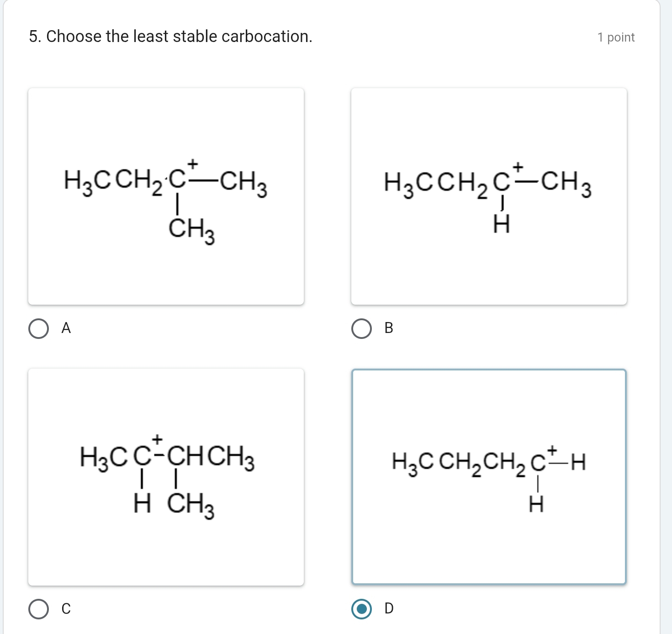Click the letter label D
672x634 pixels.
[389, 608]
